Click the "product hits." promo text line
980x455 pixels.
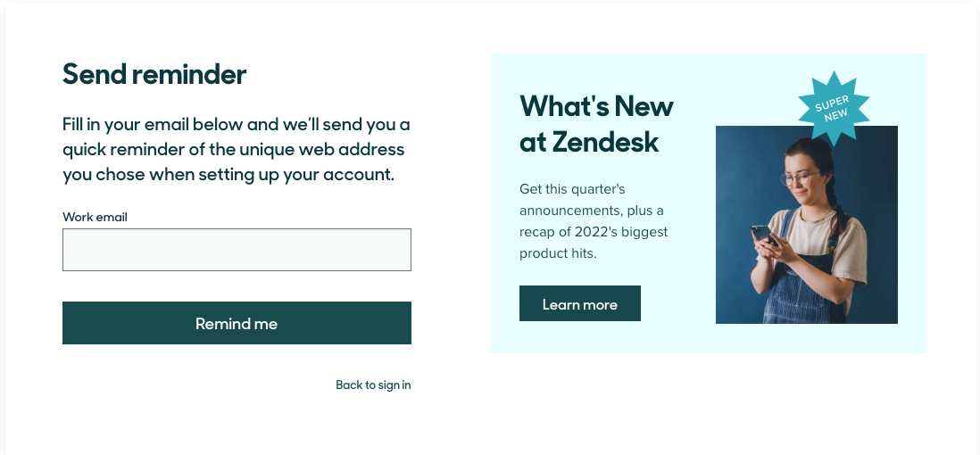(558, 253)
